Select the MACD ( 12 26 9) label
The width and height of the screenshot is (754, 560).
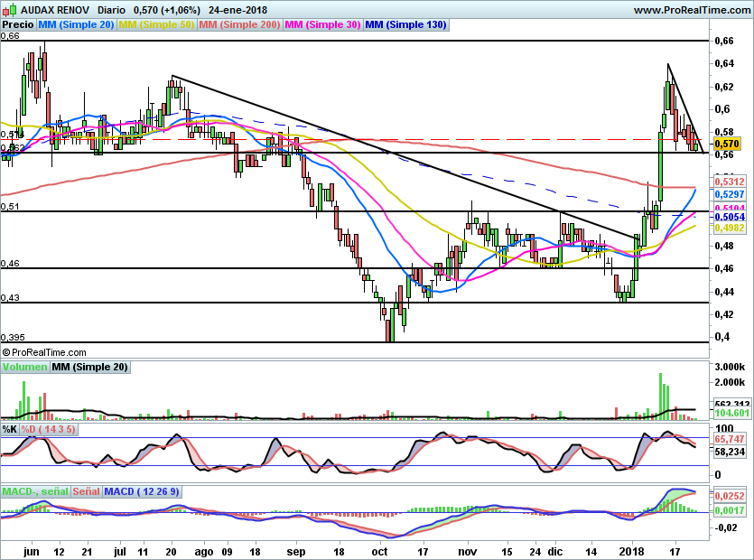[142, 491]
